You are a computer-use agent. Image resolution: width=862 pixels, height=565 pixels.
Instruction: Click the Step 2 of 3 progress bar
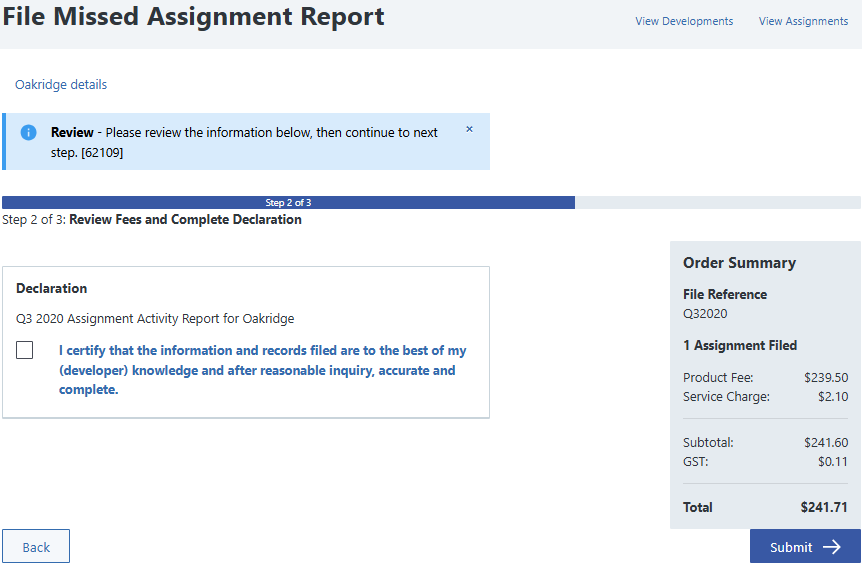click(288, 202)
